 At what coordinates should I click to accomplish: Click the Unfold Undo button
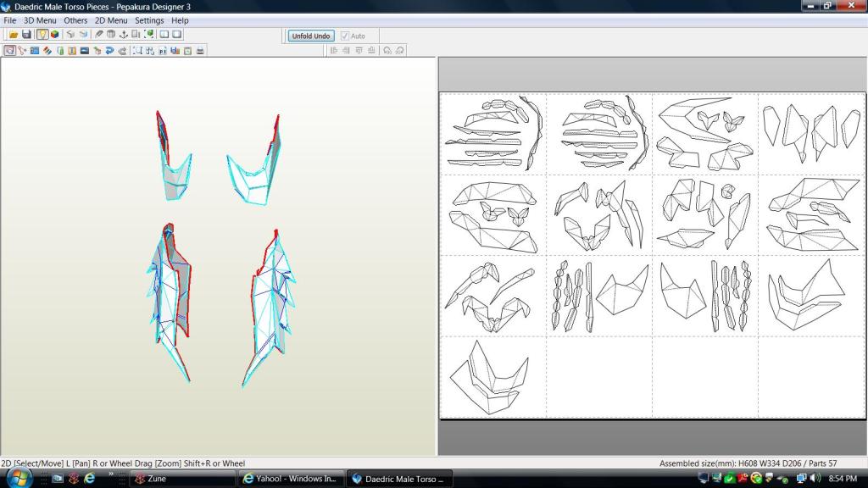point(310,36)
